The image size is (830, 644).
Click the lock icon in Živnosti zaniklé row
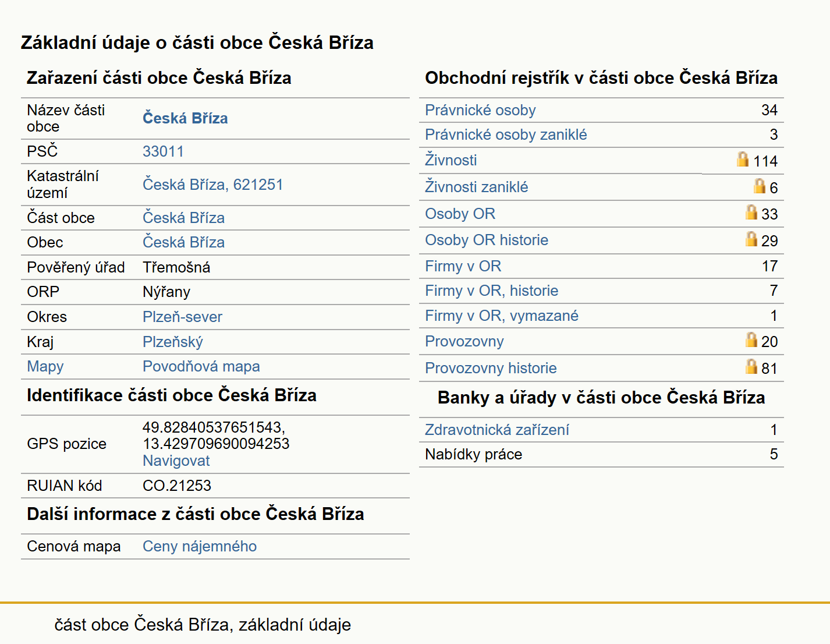pyautogui.click(x=760, y=185)
